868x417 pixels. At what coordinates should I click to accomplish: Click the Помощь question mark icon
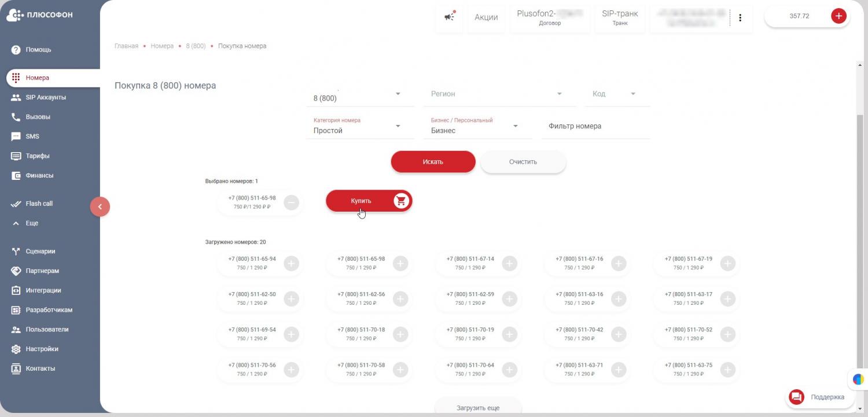(x=16, y=50)
